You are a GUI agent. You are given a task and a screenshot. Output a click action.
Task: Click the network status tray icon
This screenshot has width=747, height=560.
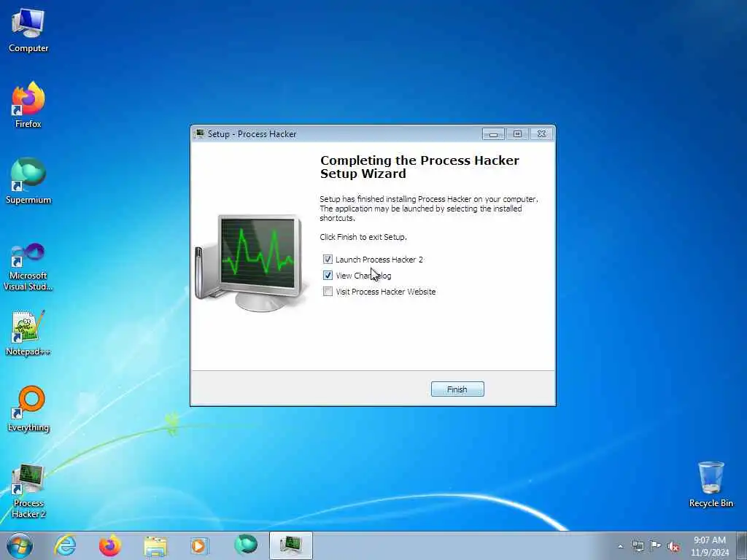click(638, 546)
